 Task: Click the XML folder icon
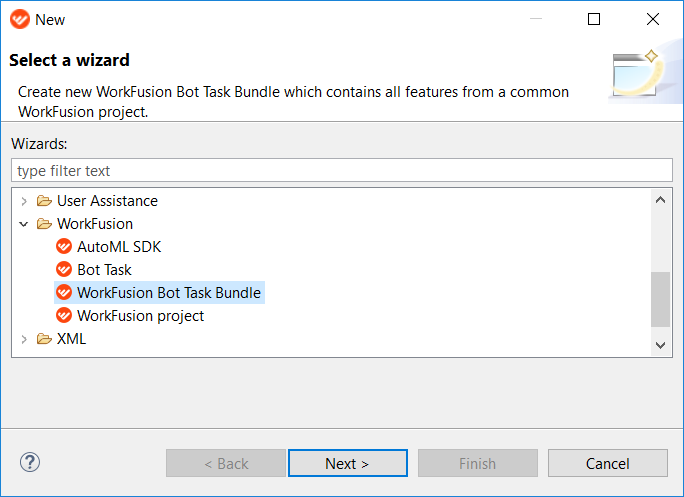44,339
